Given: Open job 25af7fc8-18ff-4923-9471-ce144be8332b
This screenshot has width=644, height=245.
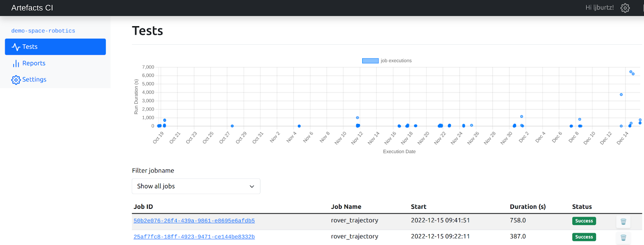Looking at the screenshot, I should coord(194,237).
